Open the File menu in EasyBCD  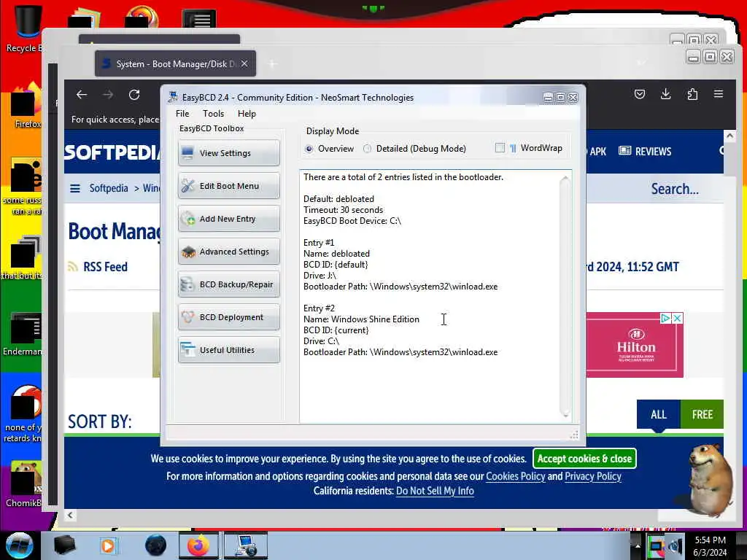click(x=182, y=113)
